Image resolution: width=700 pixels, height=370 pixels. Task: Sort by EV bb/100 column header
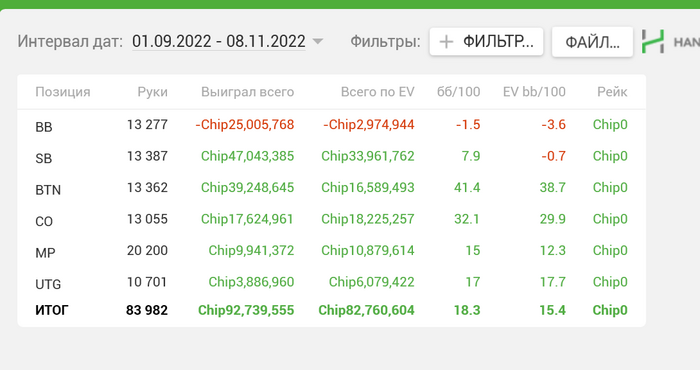point(534,92)
